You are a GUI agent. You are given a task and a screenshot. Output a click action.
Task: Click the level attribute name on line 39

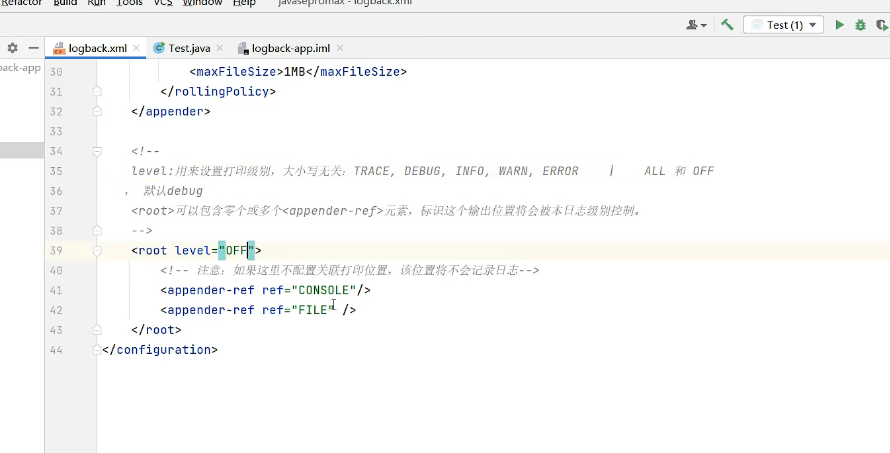(192, 250)
